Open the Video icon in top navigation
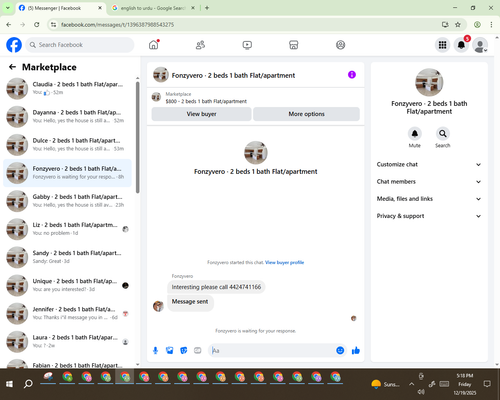Viewport: 500px width, 400px height. 247,45
